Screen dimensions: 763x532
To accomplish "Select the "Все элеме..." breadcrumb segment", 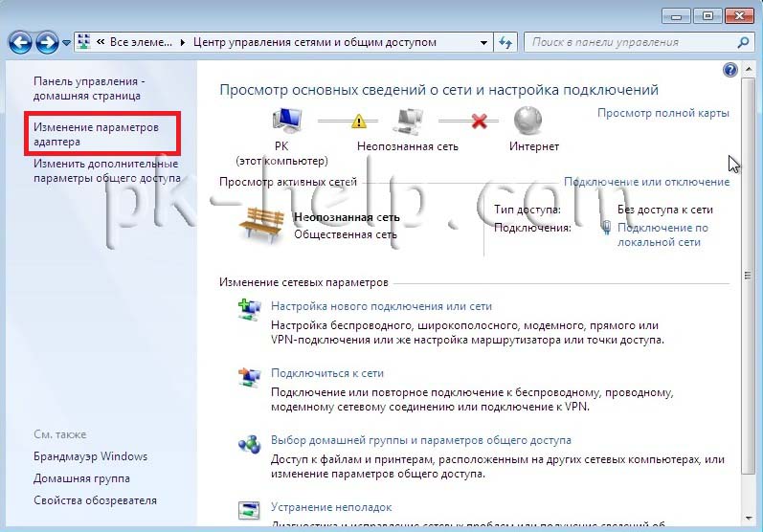I will pyautogui.click(x=139, y=42).
